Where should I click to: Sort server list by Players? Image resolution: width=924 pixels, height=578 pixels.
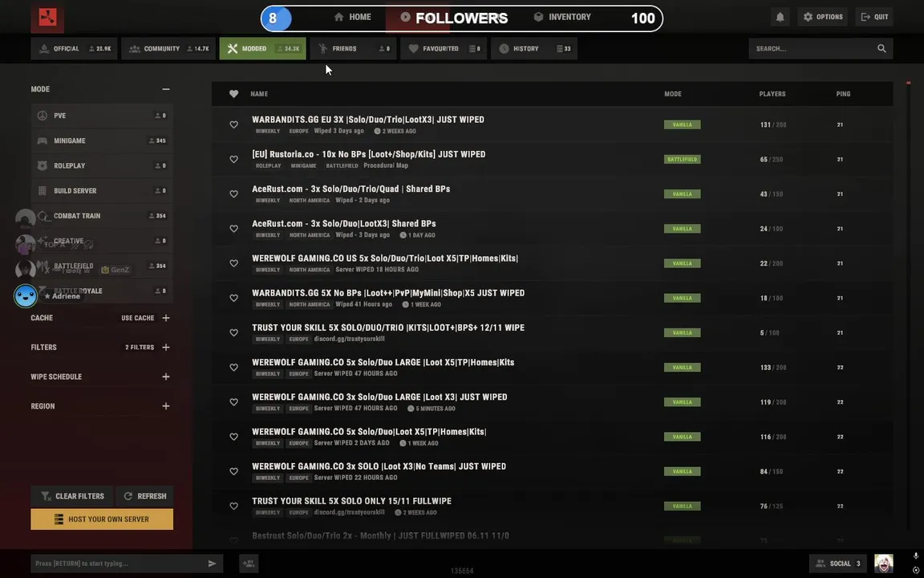pyautogui.click(x=772, y=94)
